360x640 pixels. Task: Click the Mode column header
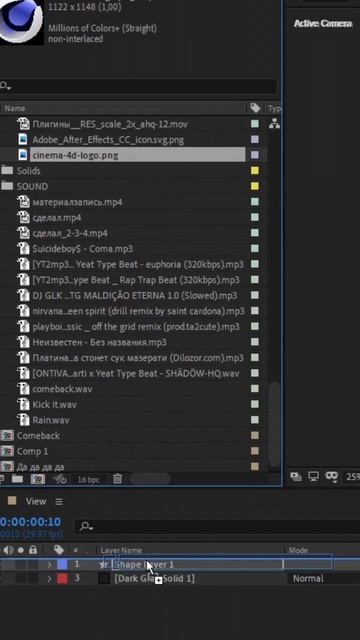point(298,551)
